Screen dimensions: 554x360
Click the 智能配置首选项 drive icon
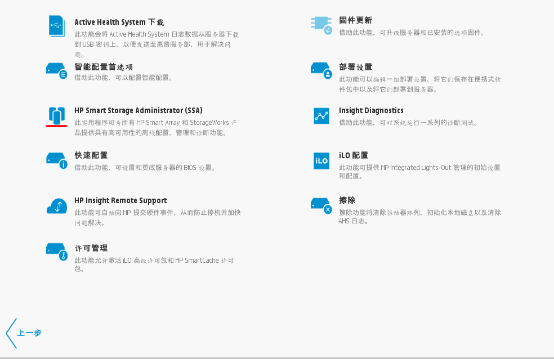(x=57, y=71)
